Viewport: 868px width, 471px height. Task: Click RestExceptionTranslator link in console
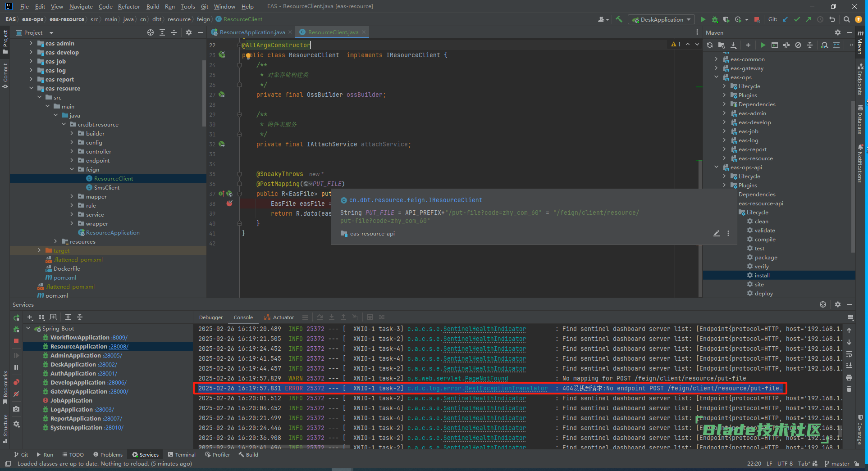[506, 388]
